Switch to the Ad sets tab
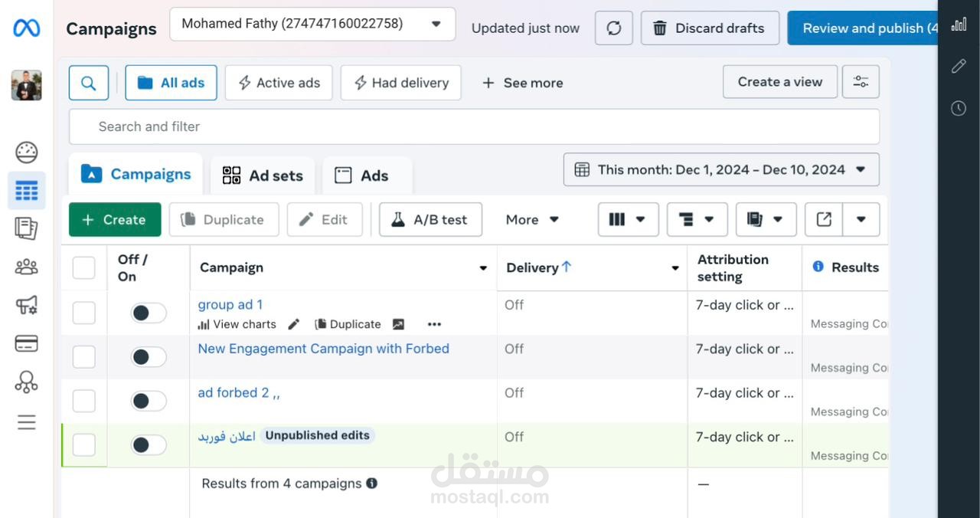980x518 pixels. tap(263, 175)
